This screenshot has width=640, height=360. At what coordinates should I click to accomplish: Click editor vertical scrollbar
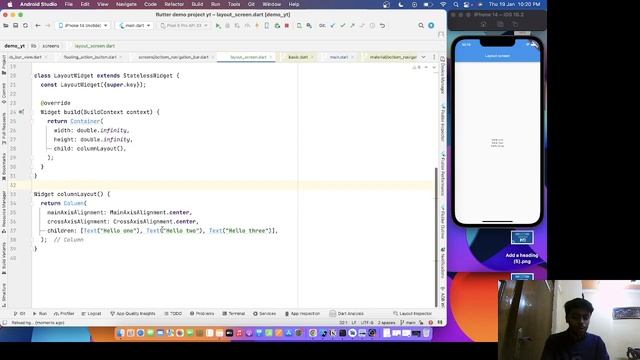click(x=436, y=237)
